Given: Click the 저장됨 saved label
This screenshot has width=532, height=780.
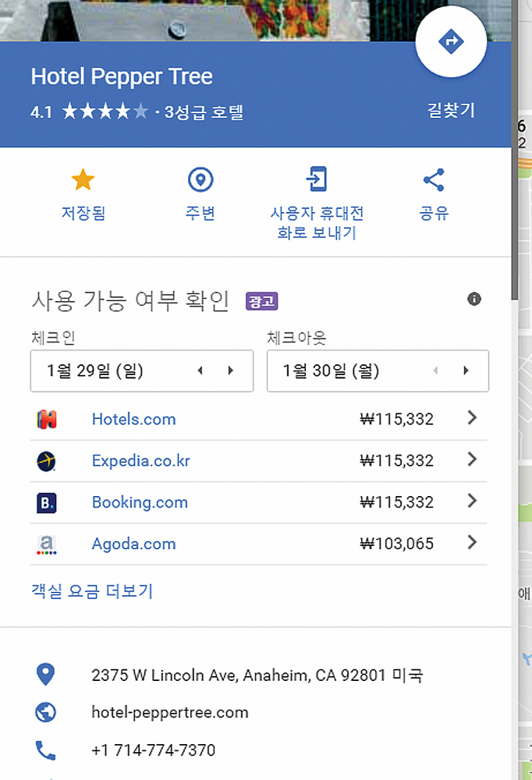Looking at the screenshot, I should tap(83, 214).
